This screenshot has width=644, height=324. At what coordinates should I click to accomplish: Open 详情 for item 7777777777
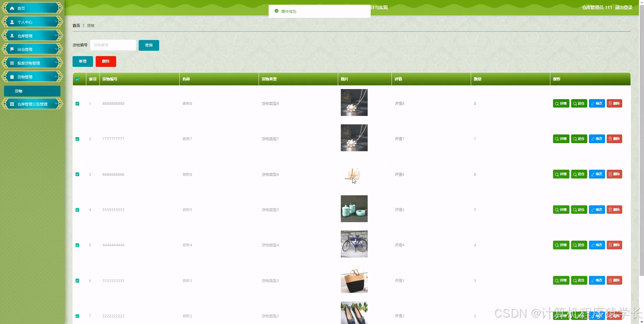(x=561, y=139)
